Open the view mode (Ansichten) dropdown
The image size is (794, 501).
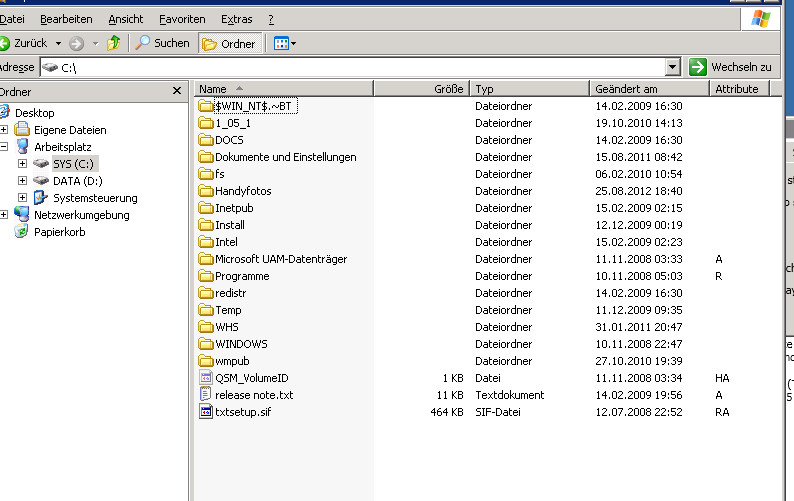[x=285, y=44]
